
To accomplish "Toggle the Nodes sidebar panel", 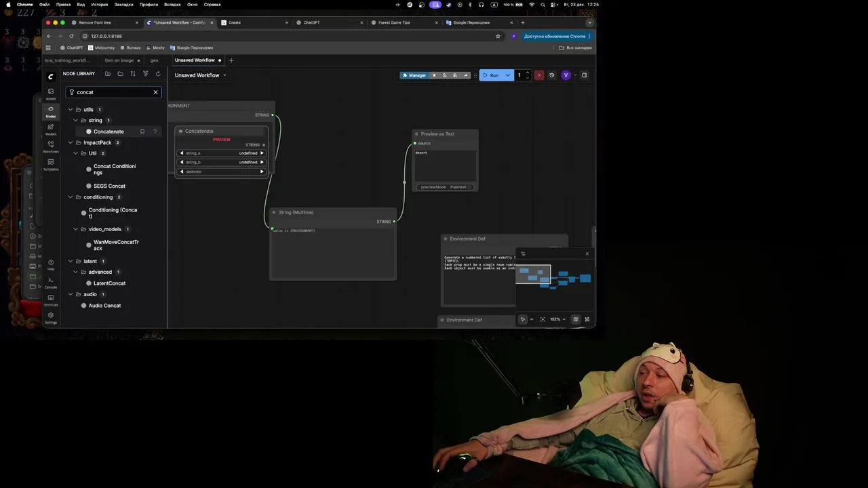I will click(x=51, y=112).
